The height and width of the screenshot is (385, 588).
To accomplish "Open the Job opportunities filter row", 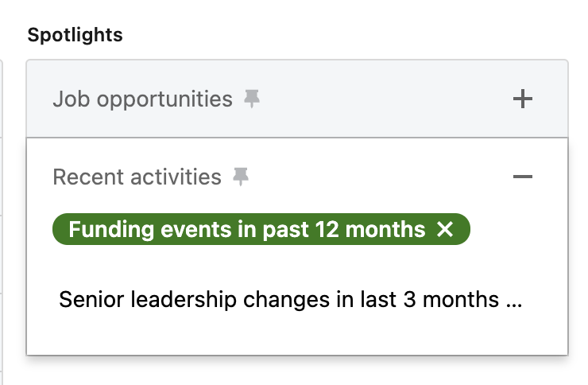I will 296,99.
